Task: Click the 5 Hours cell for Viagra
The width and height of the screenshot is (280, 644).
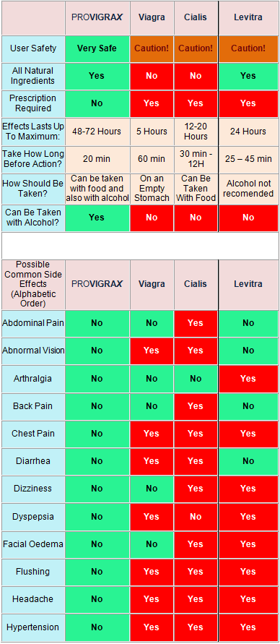Action: click(152, 132)
